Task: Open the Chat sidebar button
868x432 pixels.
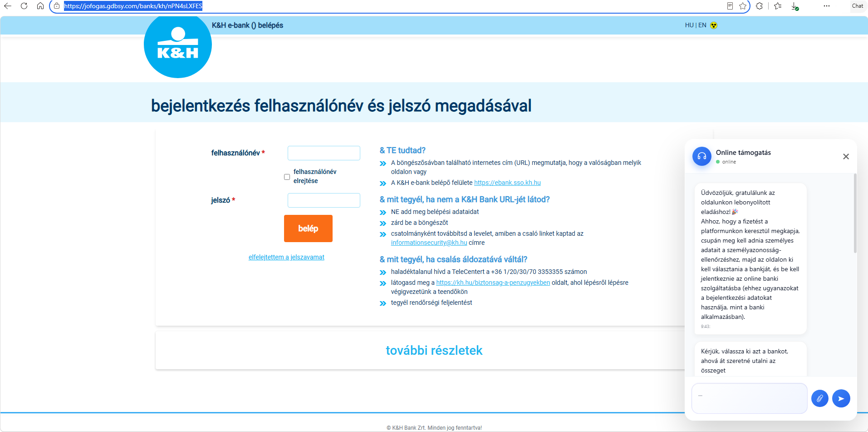Action: 858,6
